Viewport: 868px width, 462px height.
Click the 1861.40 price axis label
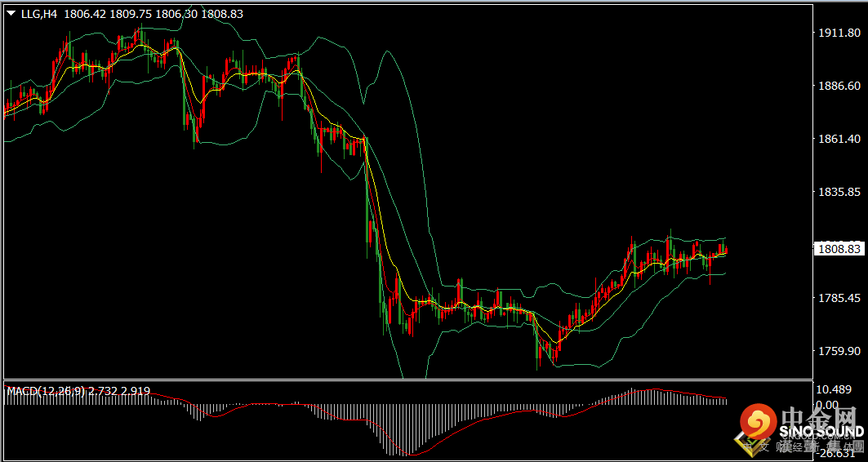click(x=839, y=139)
